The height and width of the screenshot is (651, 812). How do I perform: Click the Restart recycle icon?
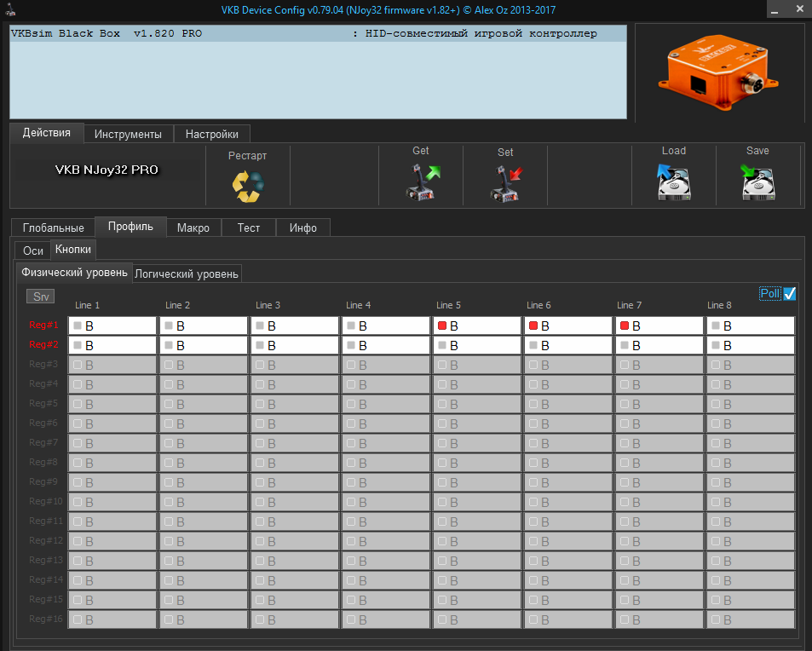(x=248, y=186)
